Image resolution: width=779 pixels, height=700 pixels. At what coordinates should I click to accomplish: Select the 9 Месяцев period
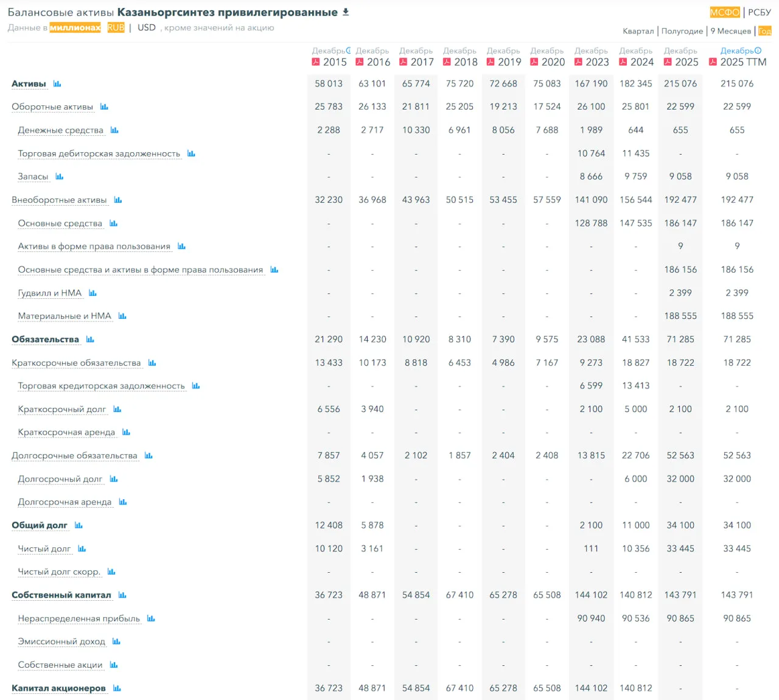tap(731, 31)
